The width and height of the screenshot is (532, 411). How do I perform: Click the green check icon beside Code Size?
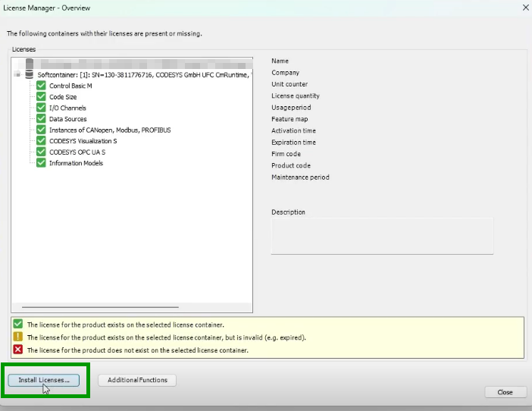42,97
